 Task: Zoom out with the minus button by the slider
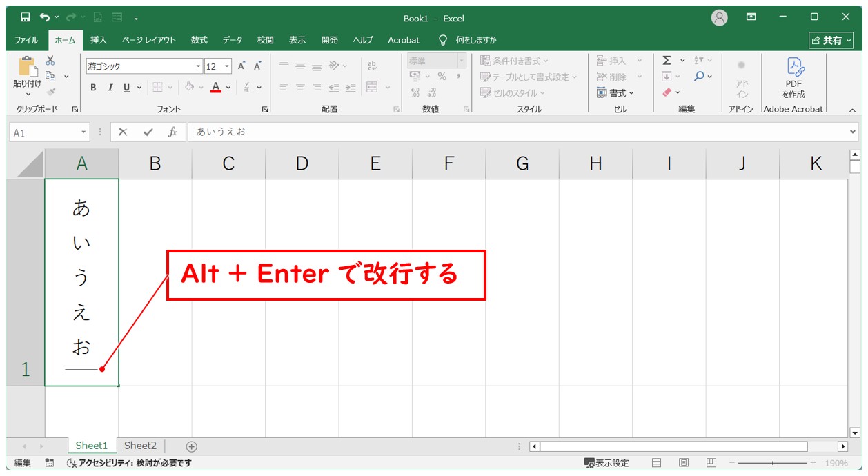732,463
